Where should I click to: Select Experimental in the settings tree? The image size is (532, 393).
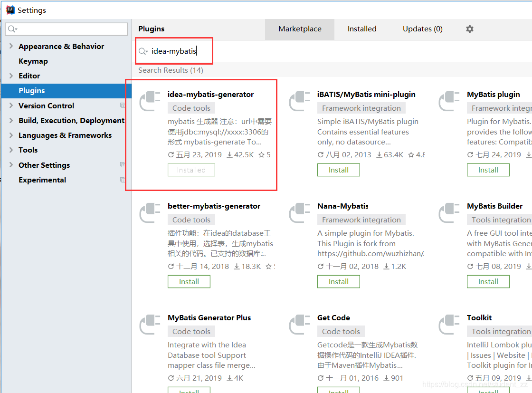[42, 180]
